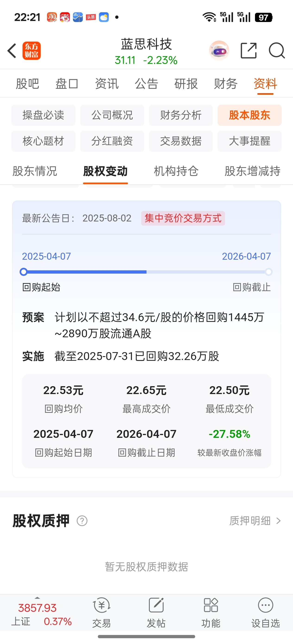This screenshot has height=644, width=293.
Task: Tap the -2.23% price change
Action: (x=160, y=60)
